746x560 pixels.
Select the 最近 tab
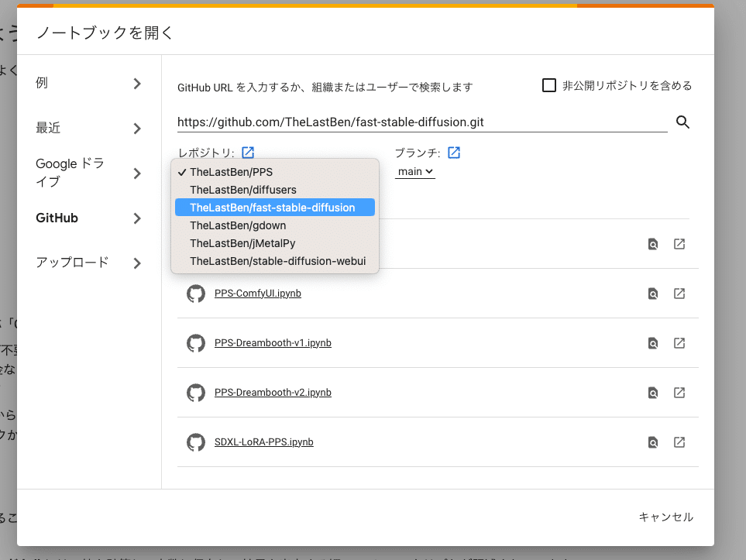(x=89, y=129)
